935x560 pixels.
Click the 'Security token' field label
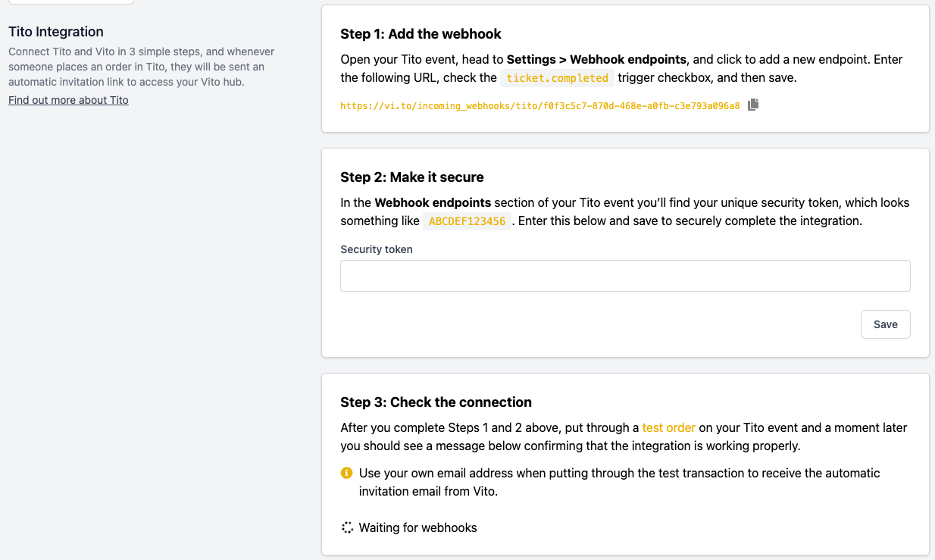(x=377, y=249)
